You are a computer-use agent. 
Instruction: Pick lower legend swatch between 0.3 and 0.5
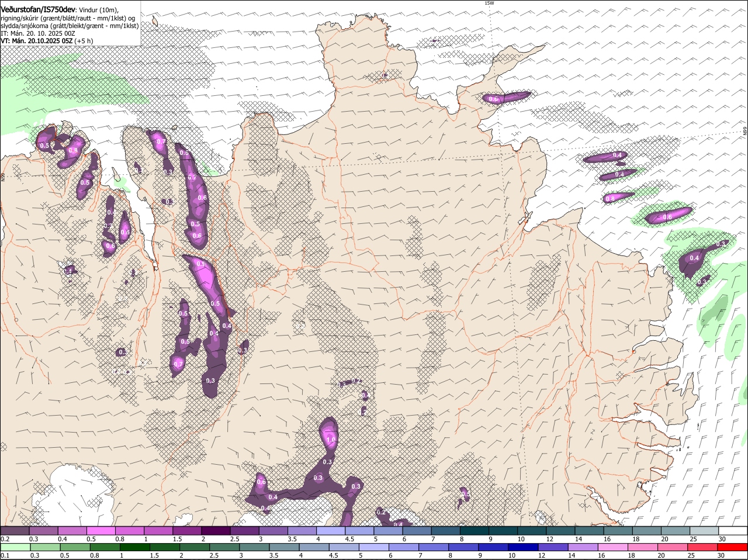(x=46, y=547)
